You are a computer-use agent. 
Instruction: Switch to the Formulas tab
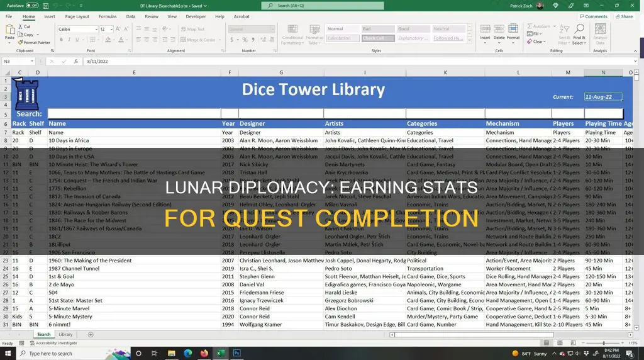(x=108, y=16)
